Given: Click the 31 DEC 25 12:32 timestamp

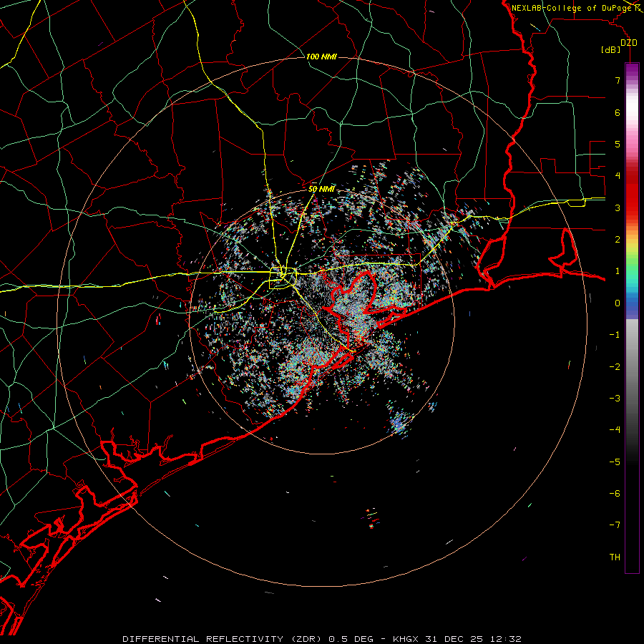Looking at the screenshot, I should click(472, 639).
